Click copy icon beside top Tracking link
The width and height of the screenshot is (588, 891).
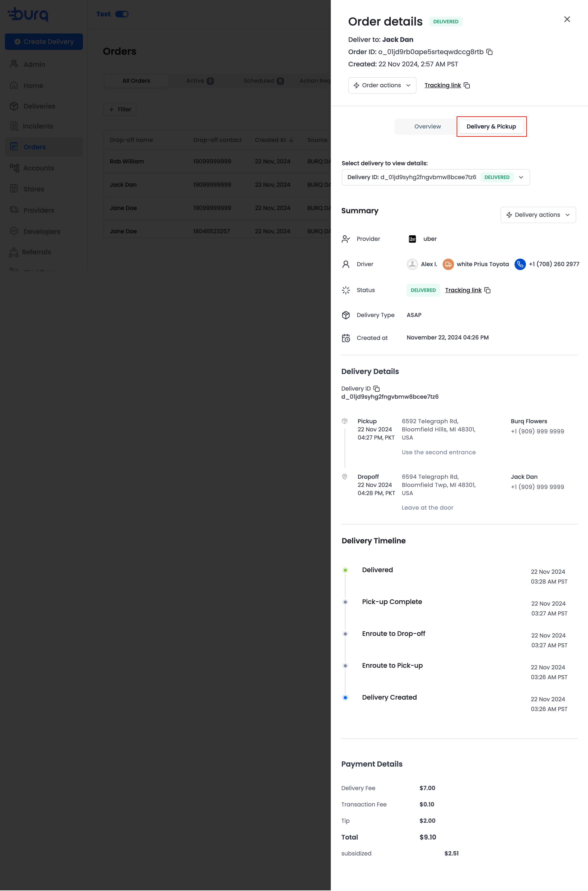467,86
